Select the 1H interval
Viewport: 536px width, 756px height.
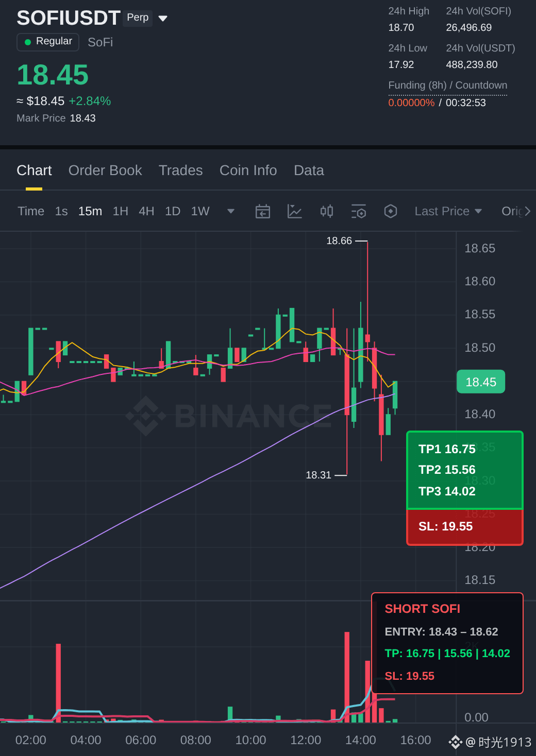pyautogui.click(x=120, y=211)
